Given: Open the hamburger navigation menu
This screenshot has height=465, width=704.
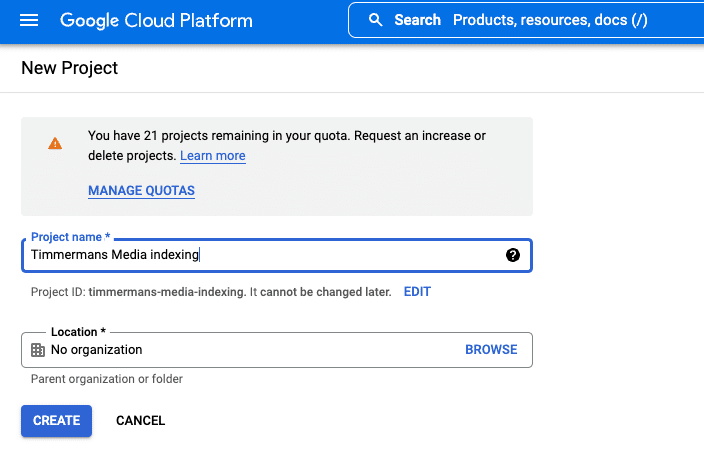Looking at the screenshot, I should click(x=29, y=20).
